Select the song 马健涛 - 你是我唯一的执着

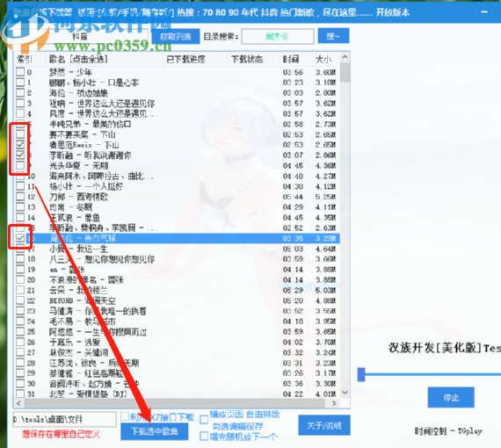(98, 311)
